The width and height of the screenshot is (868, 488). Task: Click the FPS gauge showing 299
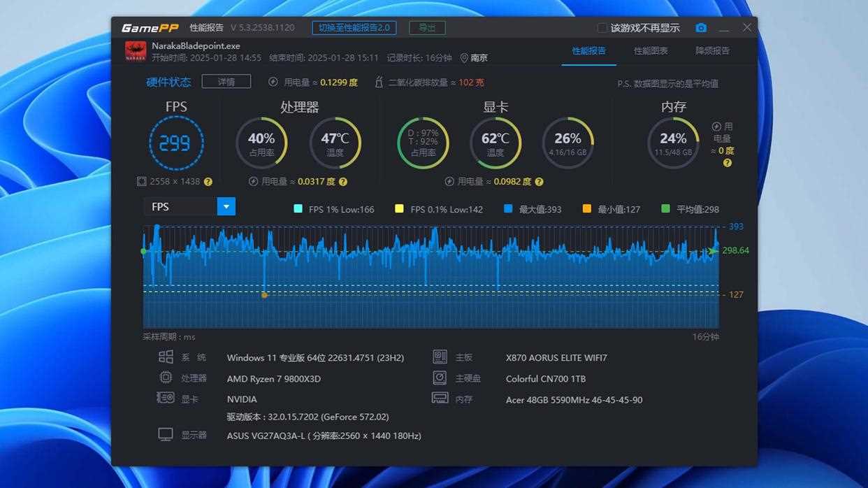176,143
